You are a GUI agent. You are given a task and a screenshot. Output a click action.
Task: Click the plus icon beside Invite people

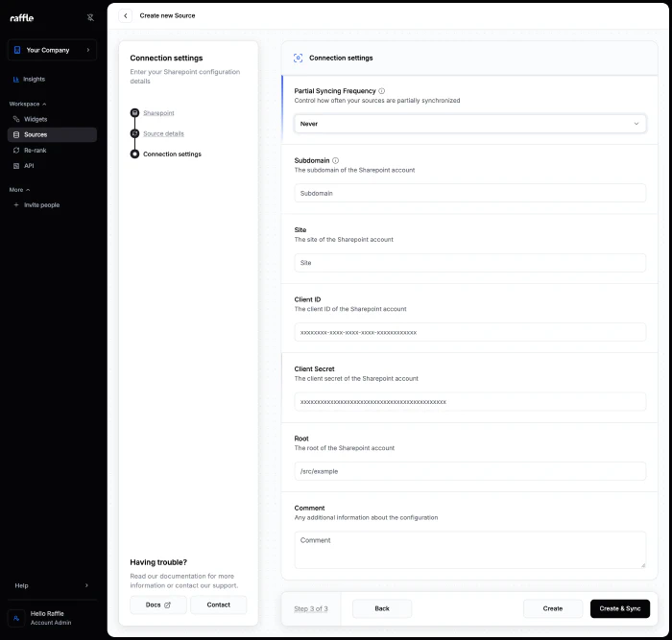16,205
